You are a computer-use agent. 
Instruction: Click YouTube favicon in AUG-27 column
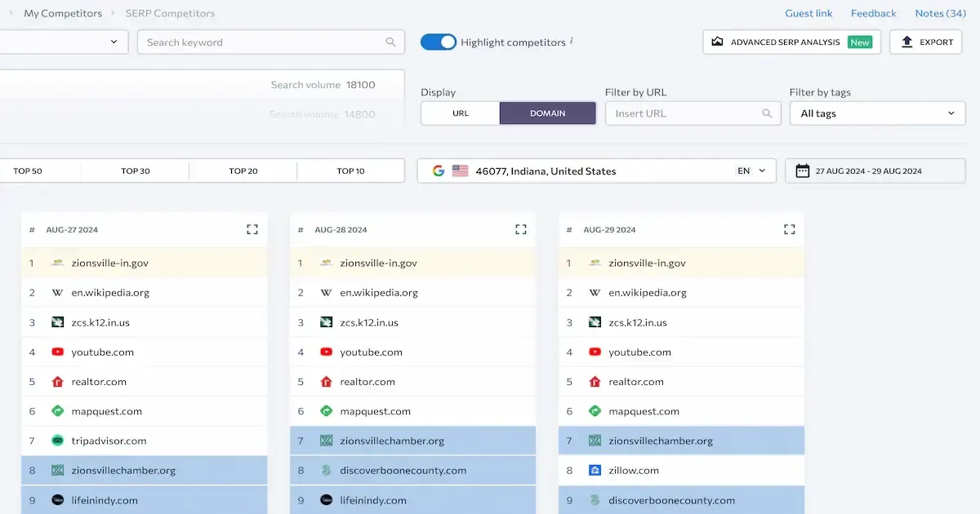[57, 352]
